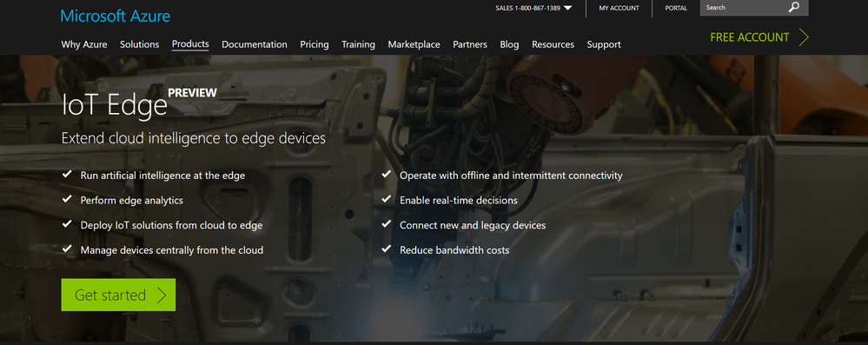Open the Products menu
This screenshot has height=345, width=868.
(x=190, y=44)
